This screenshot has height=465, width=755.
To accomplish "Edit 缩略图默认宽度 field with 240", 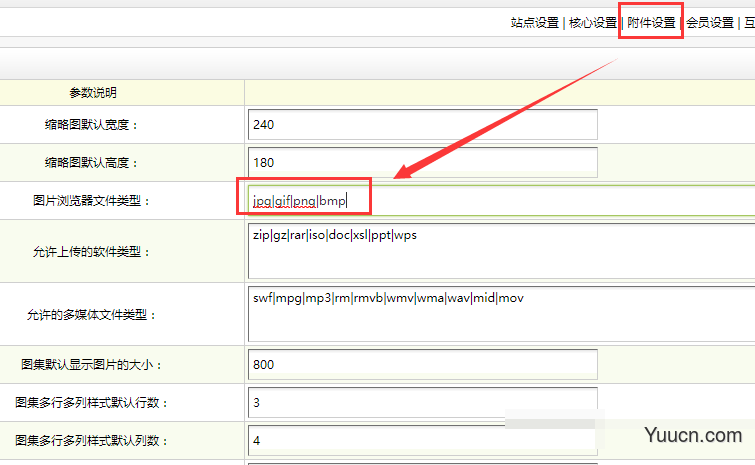I will (423, 124).
